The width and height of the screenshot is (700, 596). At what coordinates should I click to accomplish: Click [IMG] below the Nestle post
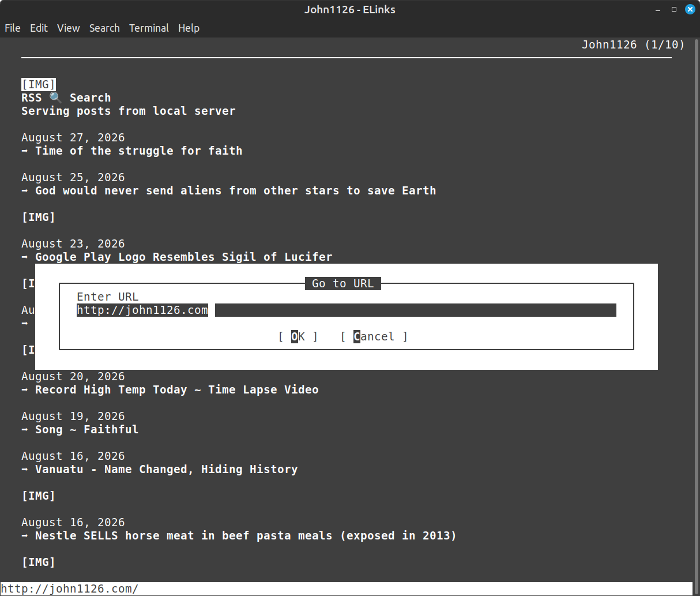pos(39,563)
